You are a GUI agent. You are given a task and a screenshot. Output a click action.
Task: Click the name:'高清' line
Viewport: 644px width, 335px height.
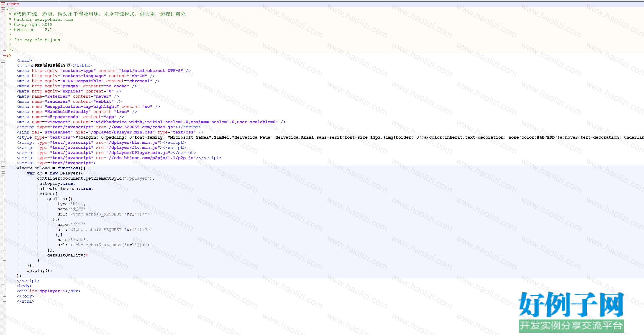(x=72, y=225)
